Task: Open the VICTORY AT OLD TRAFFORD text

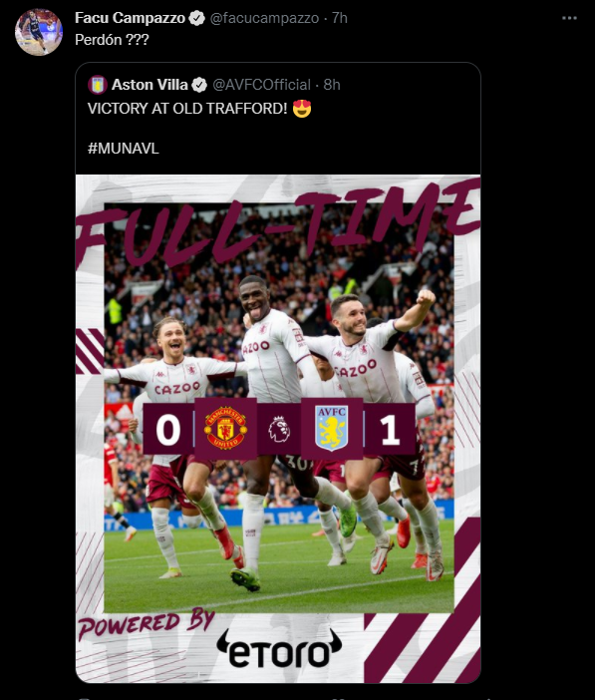Action: (x=187, y=109)
